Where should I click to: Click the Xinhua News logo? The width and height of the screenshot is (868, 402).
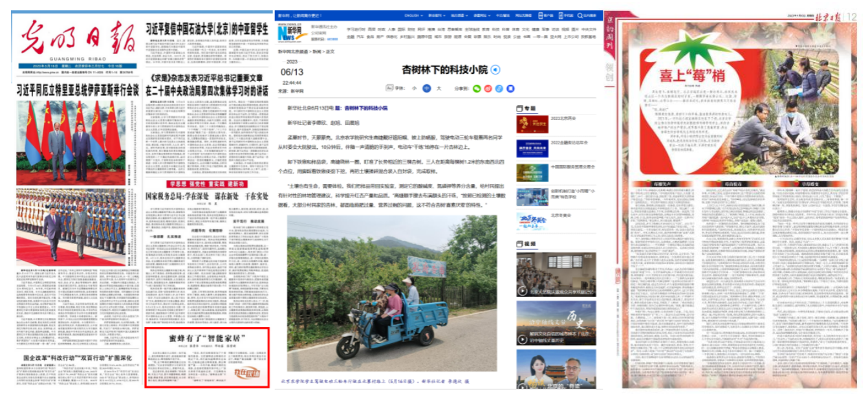coord(288,32)
